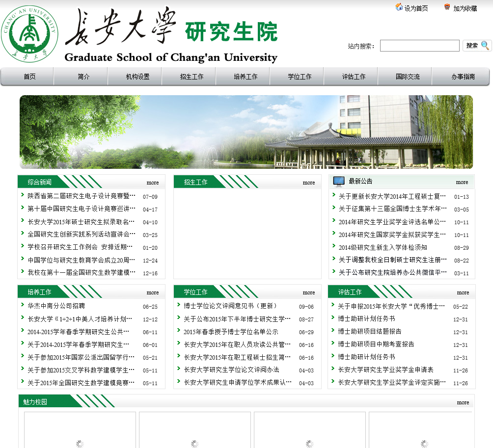Click the bookmark icon next to 加为收藏
493x448 pixels.
point(447,7)
